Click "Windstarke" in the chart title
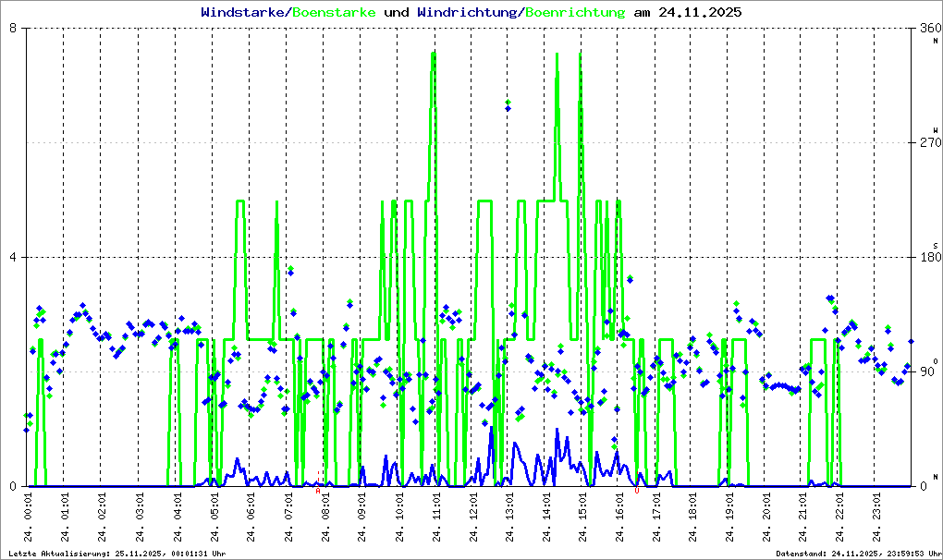The height and width of the screenshot is (560, 943). pos(243,13)
